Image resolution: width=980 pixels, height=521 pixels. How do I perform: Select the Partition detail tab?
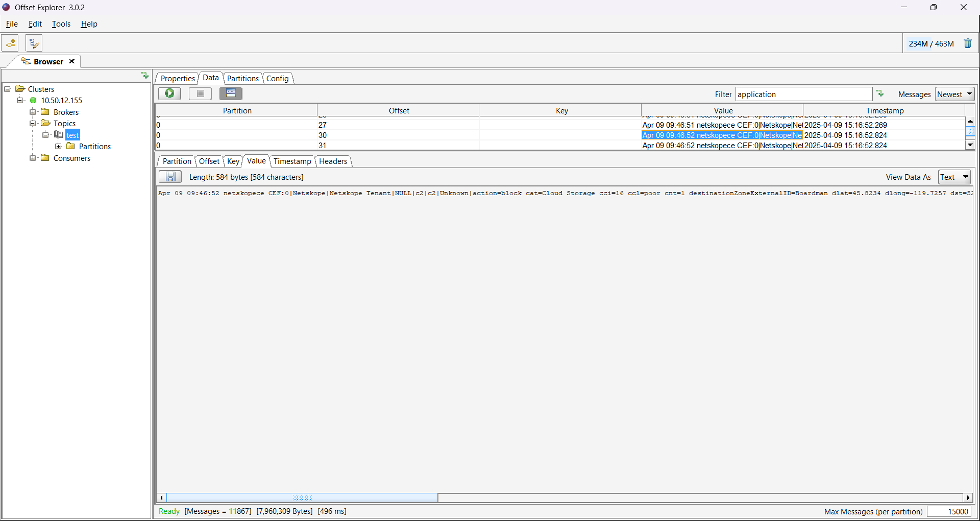(x=177, y=161)
